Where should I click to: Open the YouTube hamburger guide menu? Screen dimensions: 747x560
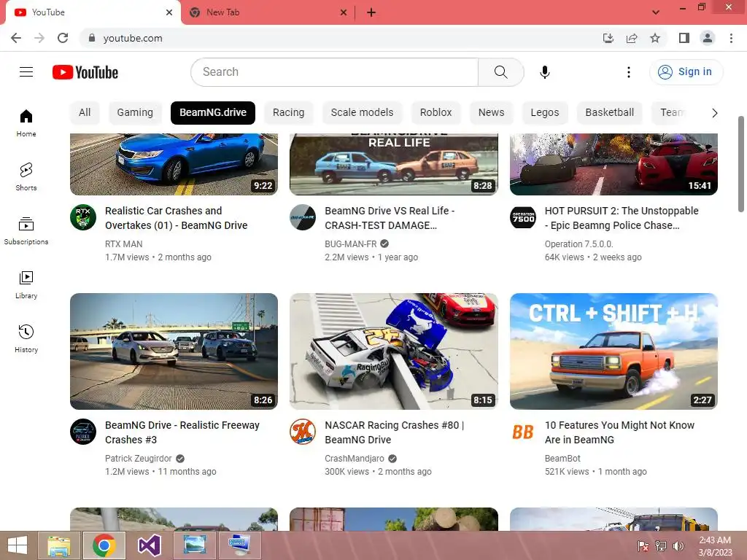point(26,72)
